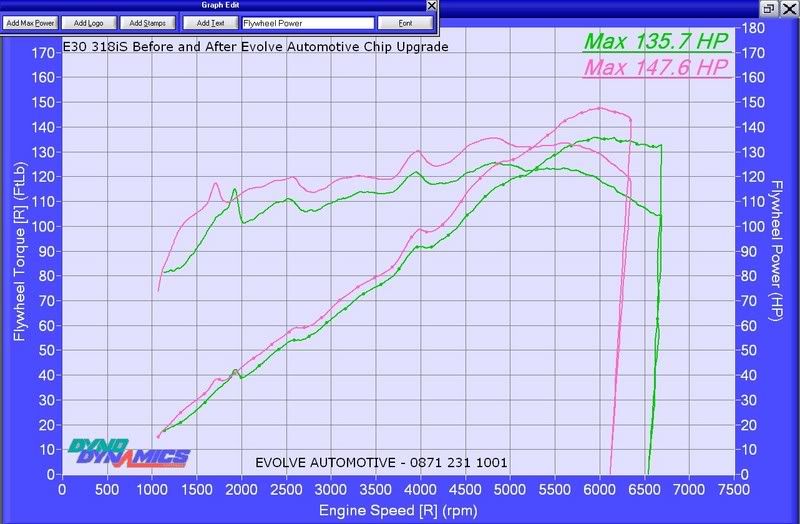Close the Graph Edit toolbar window

coord(431,6)
